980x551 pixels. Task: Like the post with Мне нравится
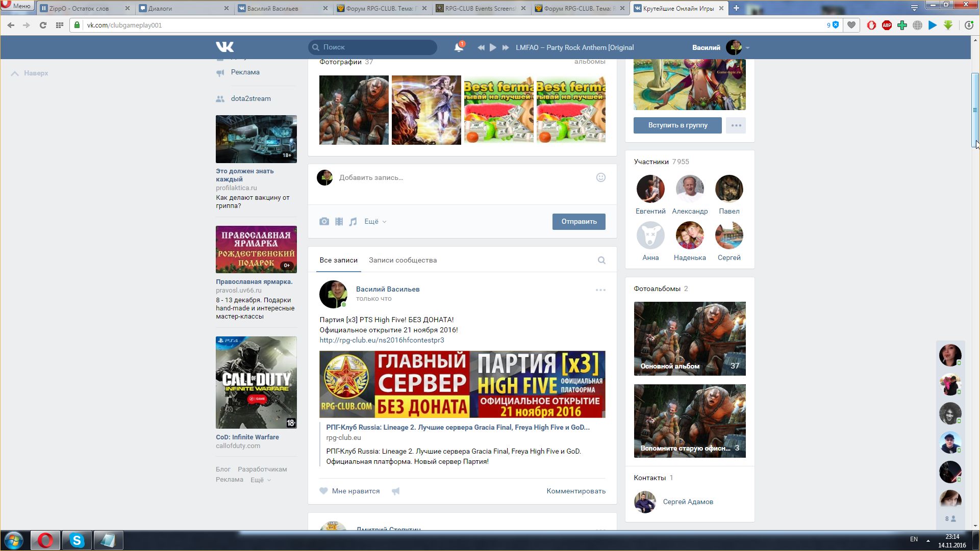pos(349,491)
